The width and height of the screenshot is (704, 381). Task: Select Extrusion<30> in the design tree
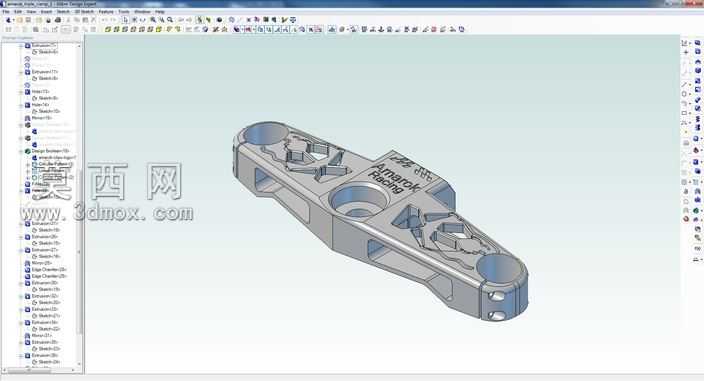click(x=44, y=283)
